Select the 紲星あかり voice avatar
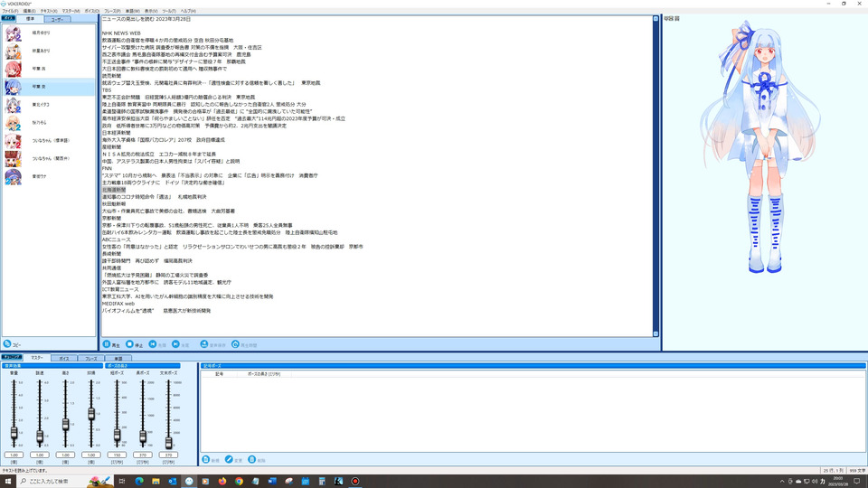This screenshot has width=868, height=488. [x=14, y=51]
